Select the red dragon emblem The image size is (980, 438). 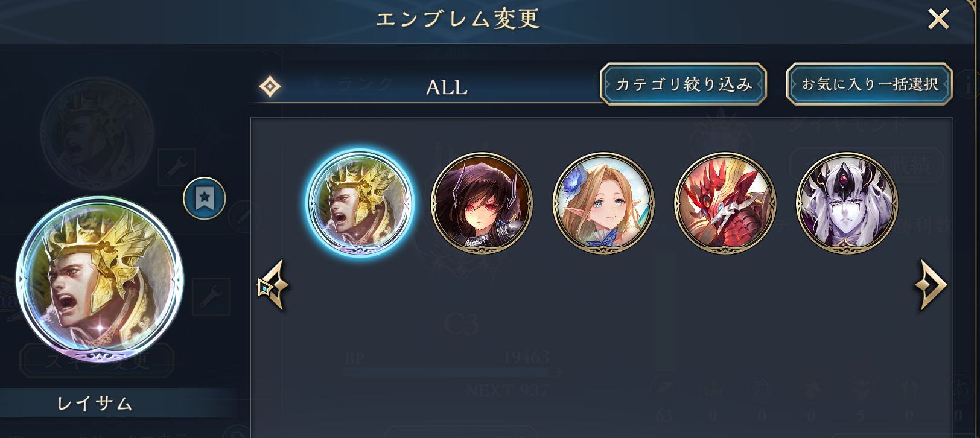725,203
